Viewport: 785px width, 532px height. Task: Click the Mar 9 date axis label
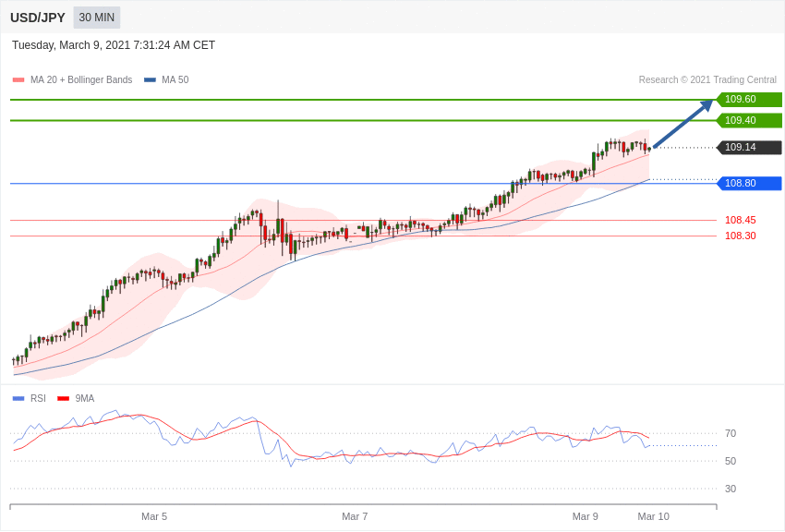pos(586,516)
